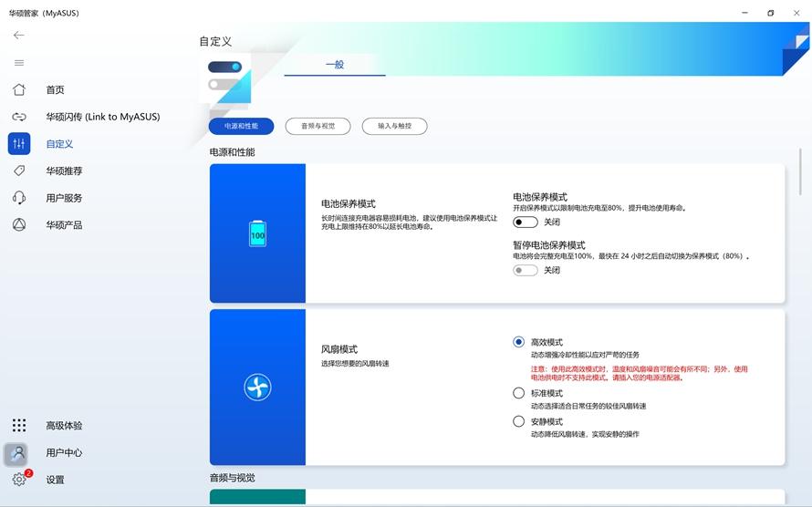Switch to the 一般 tab

(x=334, y=65)
